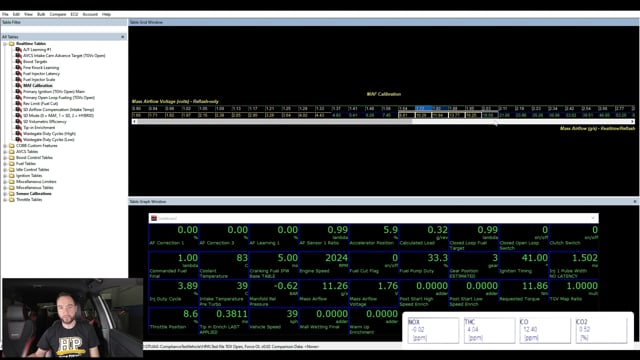Viewport: 640px width, 360px height.
Task: Click the Wastegate Duty Cycles (Low) icon
Action: (18, 140)
